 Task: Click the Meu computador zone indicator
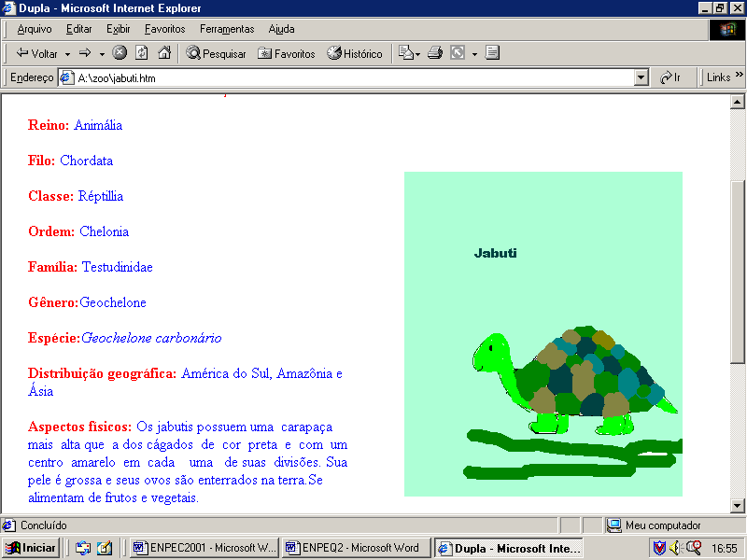coord(654,525)
